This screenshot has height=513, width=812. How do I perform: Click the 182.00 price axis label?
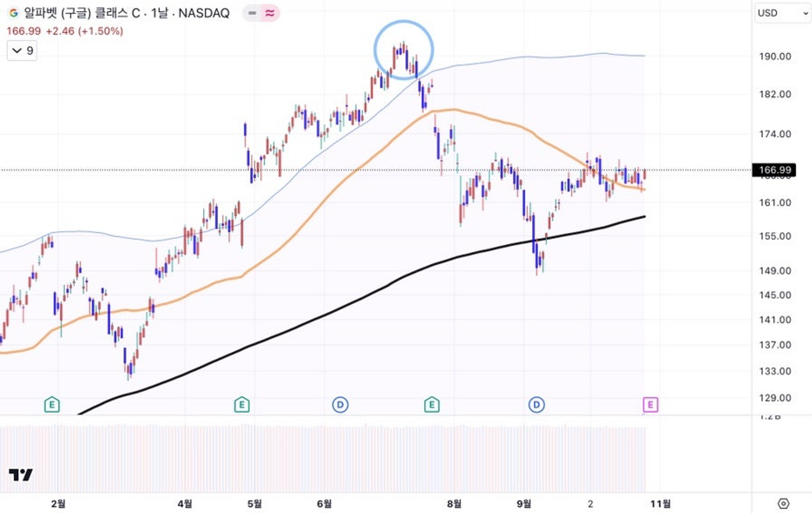774,94
